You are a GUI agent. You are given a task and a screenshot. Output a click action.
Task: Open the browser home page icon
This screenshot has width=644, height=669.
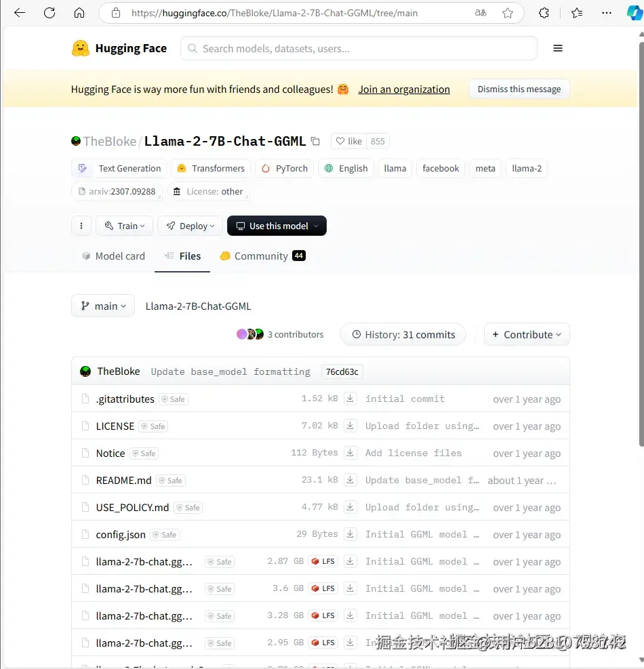pos(79,13)
